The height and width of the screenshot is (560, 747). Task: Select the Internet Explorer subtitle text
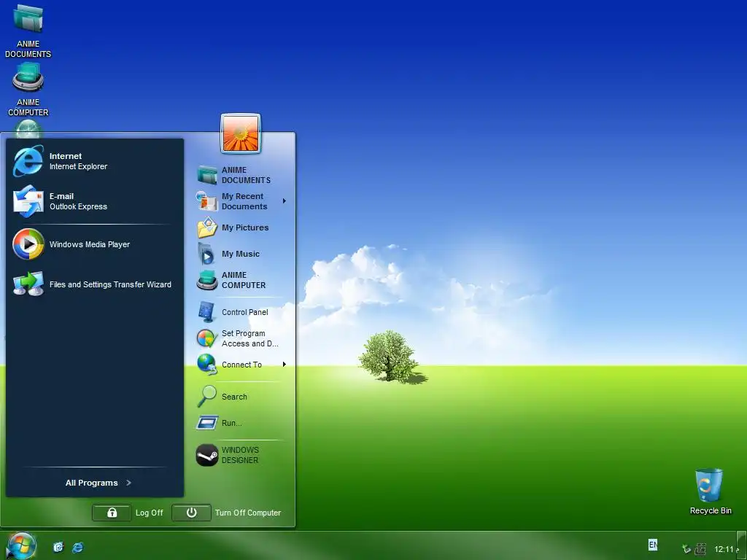pos(78,166)
